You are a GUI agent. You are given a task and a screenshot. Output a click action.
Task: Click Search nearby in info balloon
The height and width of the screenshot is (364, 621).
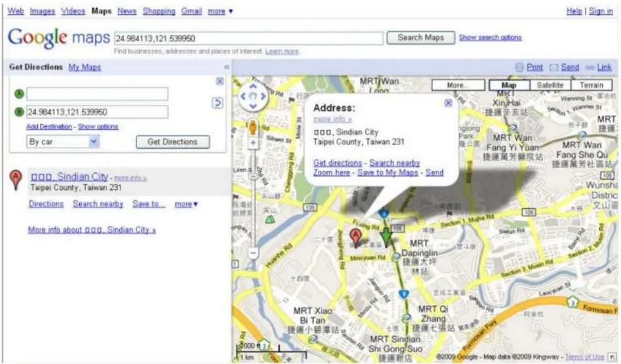[394, 163]
